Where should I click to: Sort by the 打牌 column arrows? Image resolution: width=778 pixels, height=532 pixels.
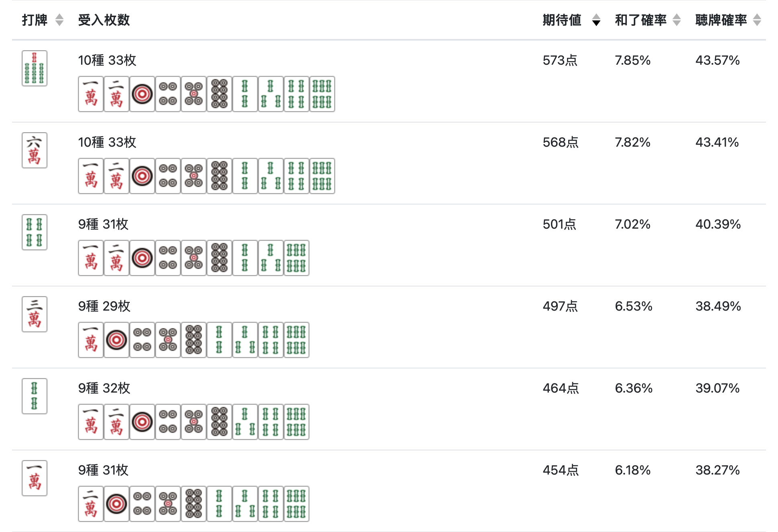(59, 20)
